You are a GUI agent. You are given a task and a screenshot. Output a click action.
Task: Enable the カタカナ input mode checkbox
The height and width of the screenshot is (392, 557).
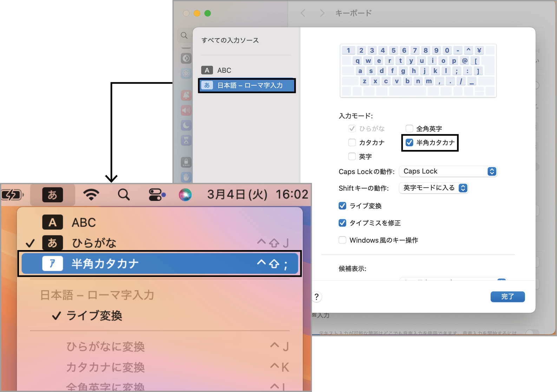[x=352, y=142]
